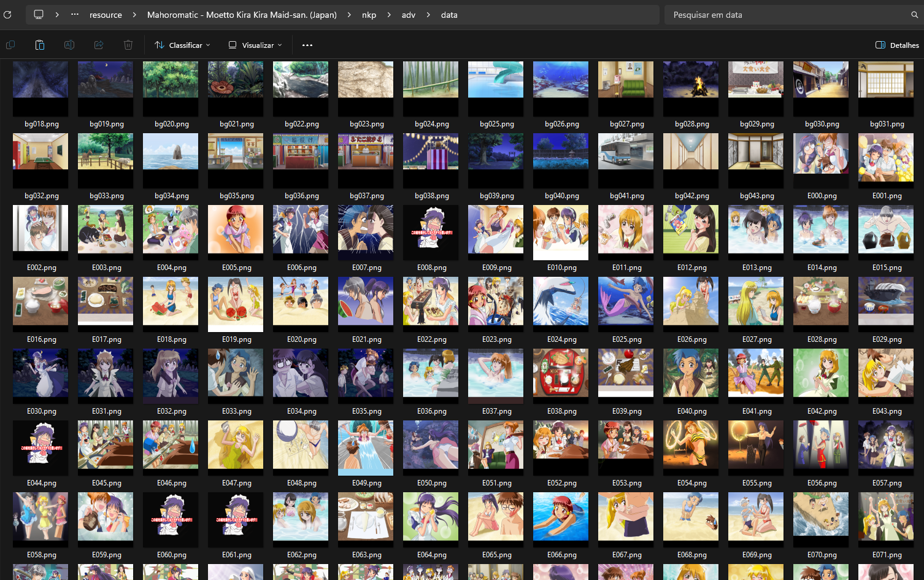Click the file name bg023.png
Viewport: 924px width, 580px height.
[367, 124]
